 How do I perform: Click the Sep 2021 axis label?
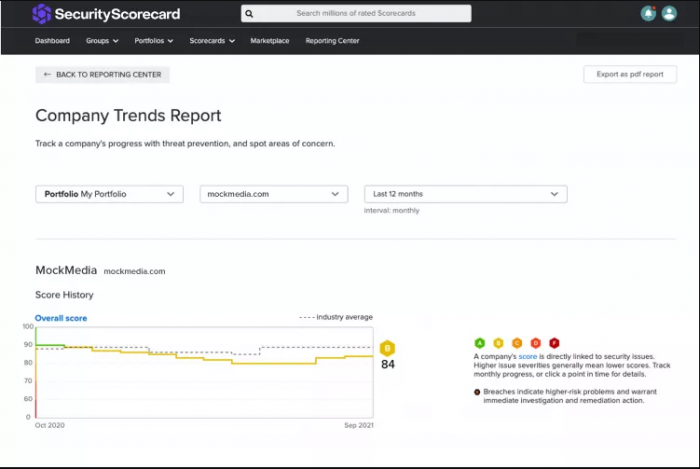(x=358, y=425)
